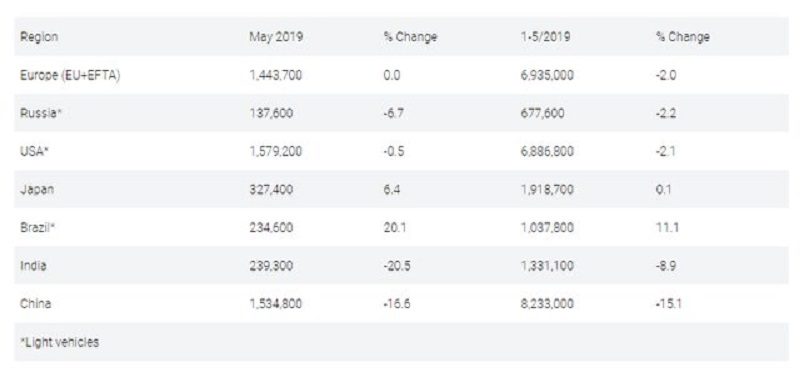Select the Europe (EU+EFTA) row label
The width and height of the screenshot is (800, 368).
coord(70,76)
